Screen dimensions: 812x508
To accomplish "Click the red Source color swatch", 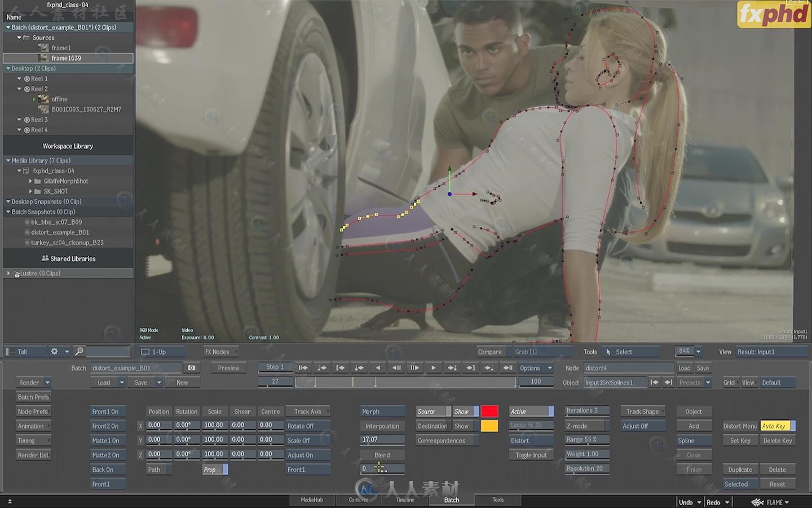I will pyautogui.click(x=489, y=411).
